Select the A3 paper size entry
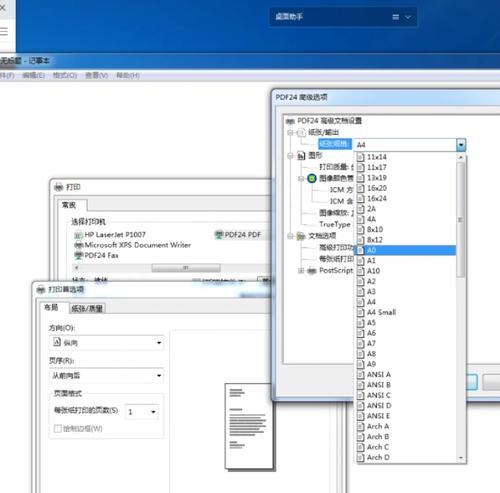The image size is (500, 493). pyautogui.click(x=405, y=292)
